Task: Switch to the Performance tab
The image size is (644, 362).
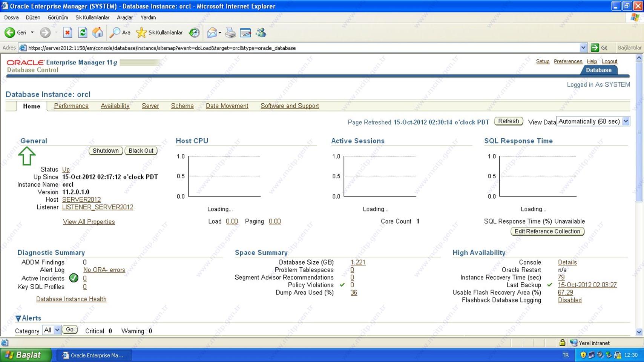Action: coord(71,106)
